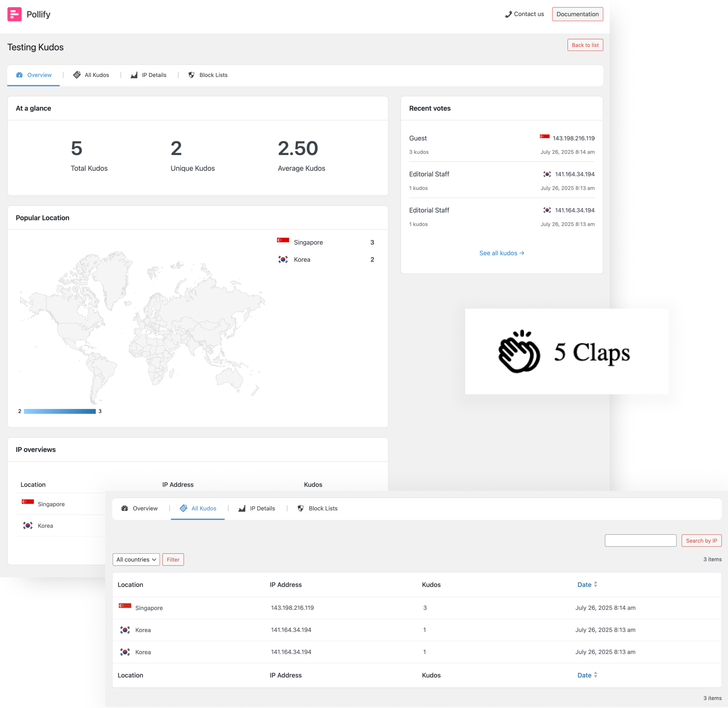The height and width of the screenshot is (708, 728).
Task: Click the Overview dashboard icon in the top tab bar
Action: [19, 75]
